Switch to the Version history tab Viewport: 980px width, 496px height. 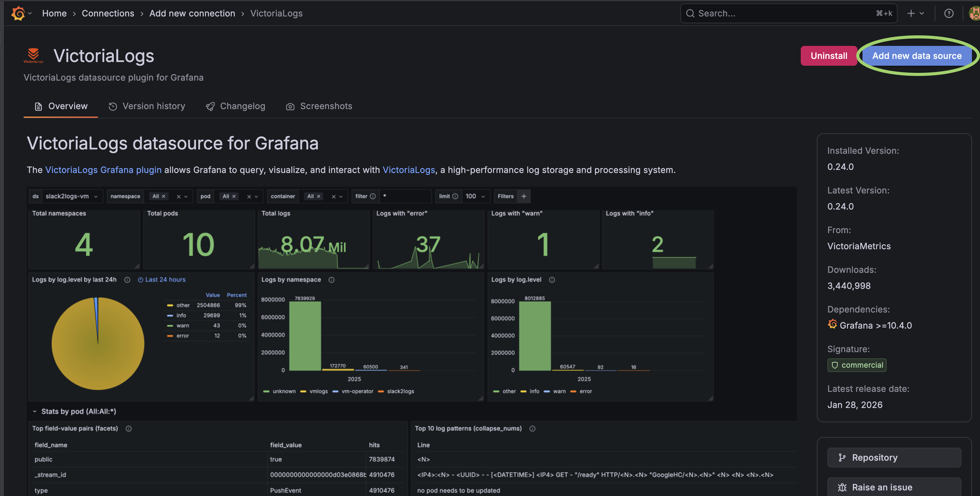147,106
